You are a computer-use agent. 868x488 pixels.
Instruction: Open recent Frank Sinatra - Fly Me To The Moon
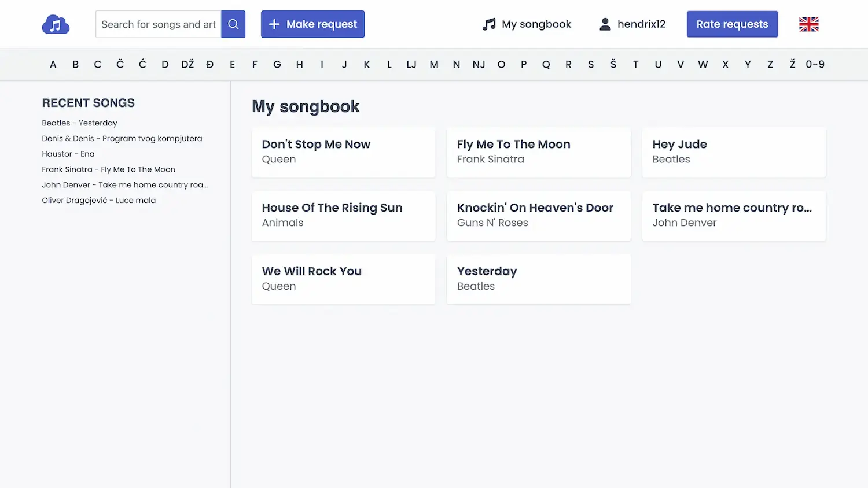click(x=109, y=169)
